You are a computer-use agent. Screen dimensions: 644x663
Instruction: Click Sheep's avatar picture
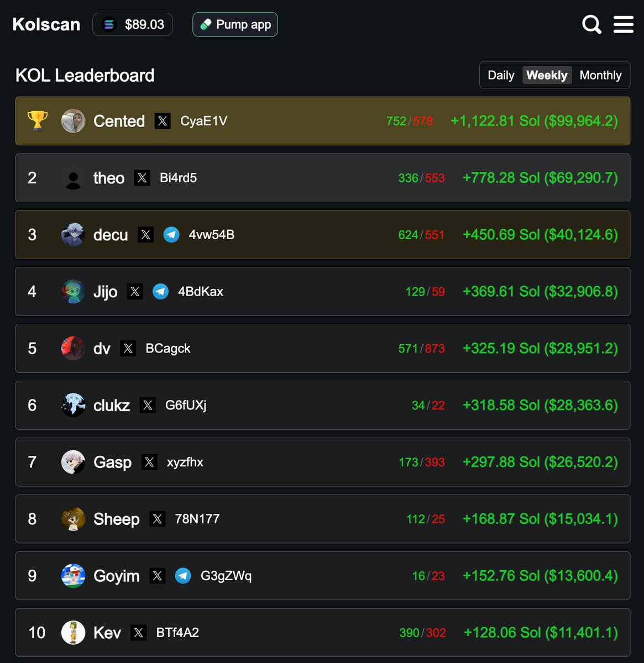tap(73, 519)
